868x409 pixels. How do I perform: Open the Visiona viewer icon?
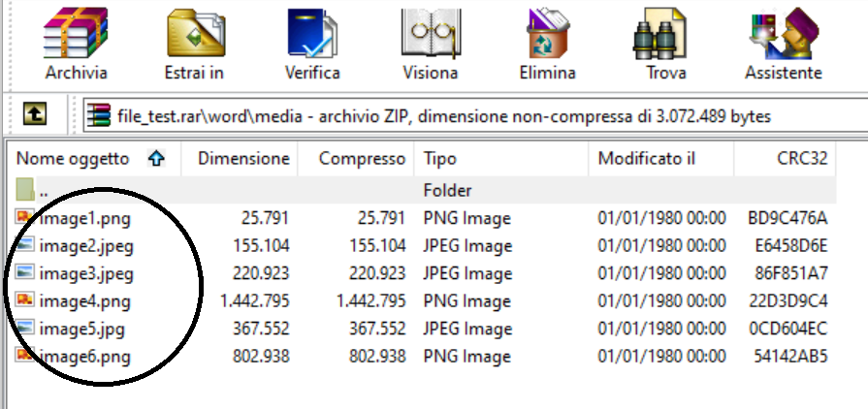click(x=431, y=44)
